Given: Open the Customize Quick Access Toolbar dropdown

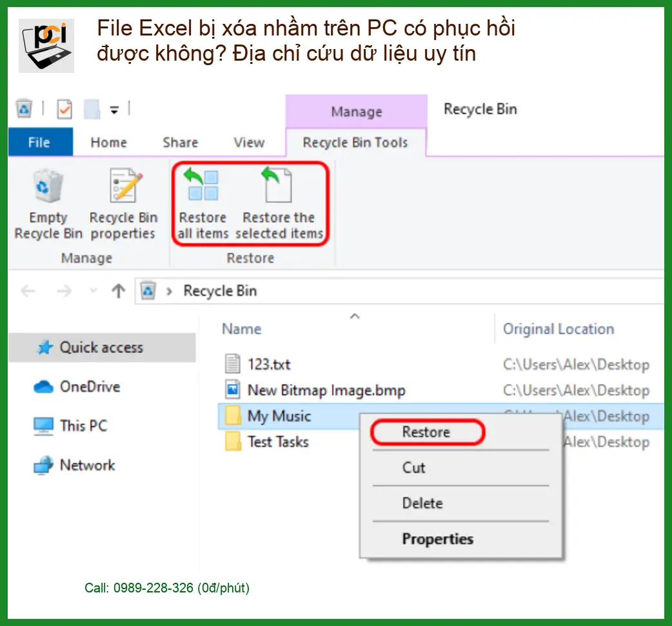Looking at the screenshot, I should [x=114, y=110].
